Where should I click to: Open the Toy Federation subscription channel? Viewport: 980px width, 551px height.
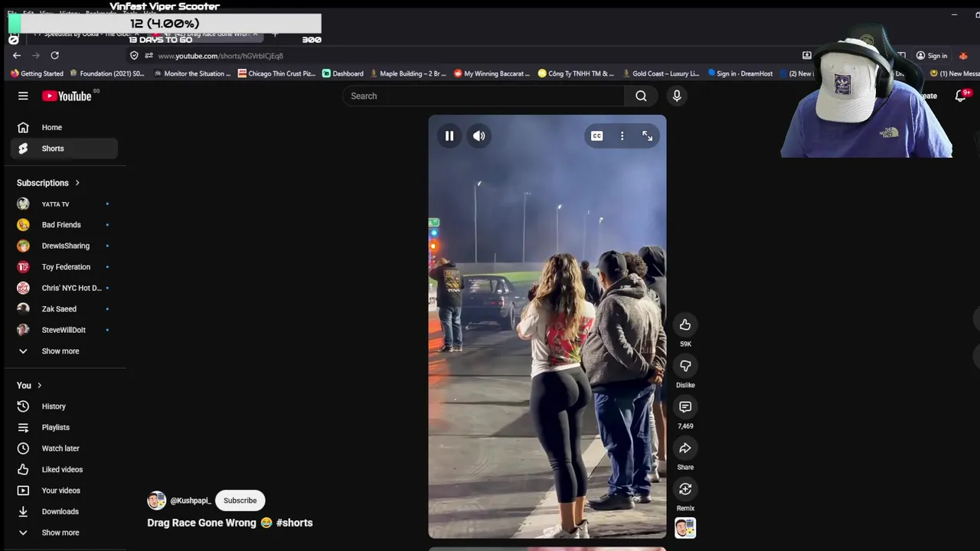64,267
